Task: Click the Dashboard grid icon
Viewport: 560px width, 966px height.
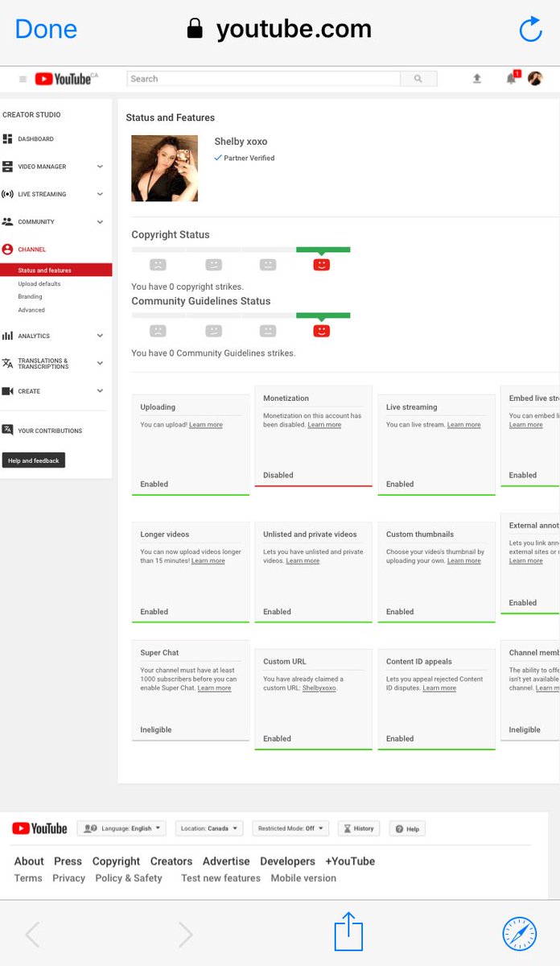Action: (7, 139)
